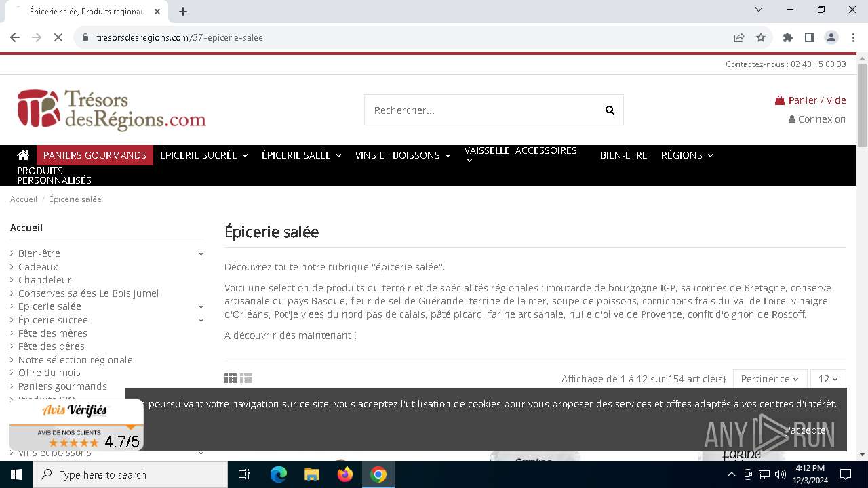Expand Bien-être sidebar category
This screenshot has height=488, width=868.
click(x=201, y=253)
